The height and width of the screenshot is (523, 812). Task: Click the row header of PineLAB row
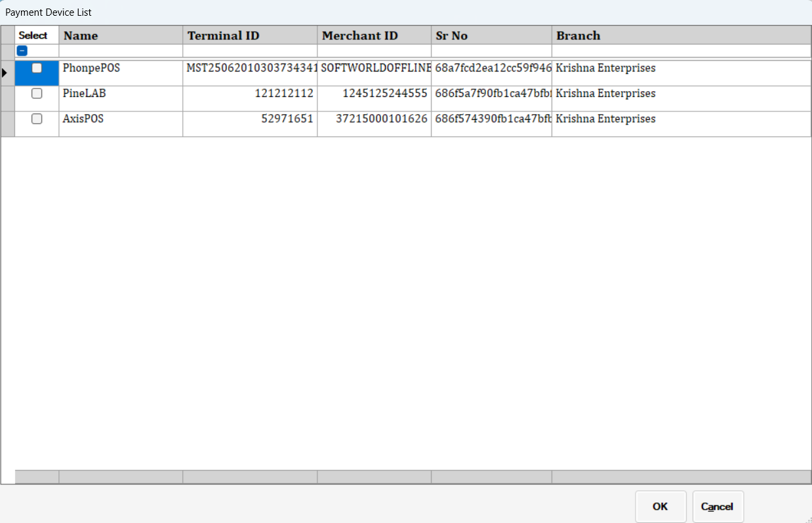click(7, 98)
